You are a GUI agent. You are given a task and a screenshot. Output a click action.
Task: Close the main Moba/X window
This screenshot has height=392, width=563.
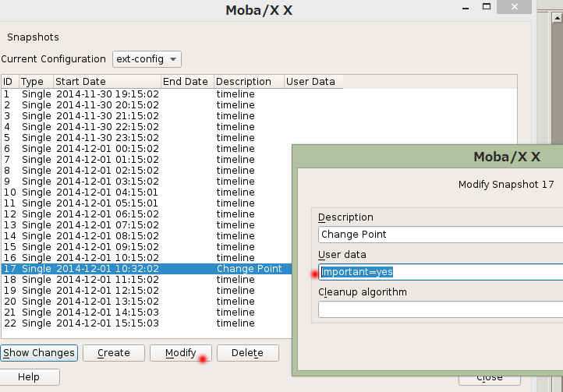coord(514,7)
